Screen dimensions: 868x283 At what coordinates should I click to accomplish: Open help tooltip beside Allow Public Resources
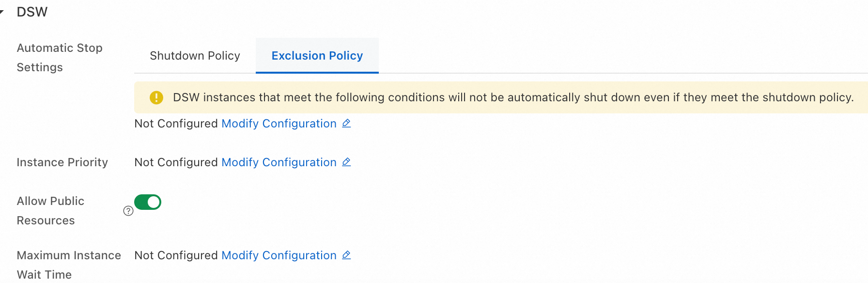[128, 211]
